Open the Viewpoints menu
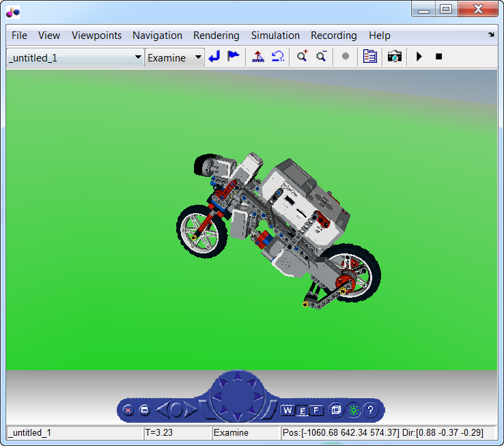The image size is (504, 446). pos(96,36)
